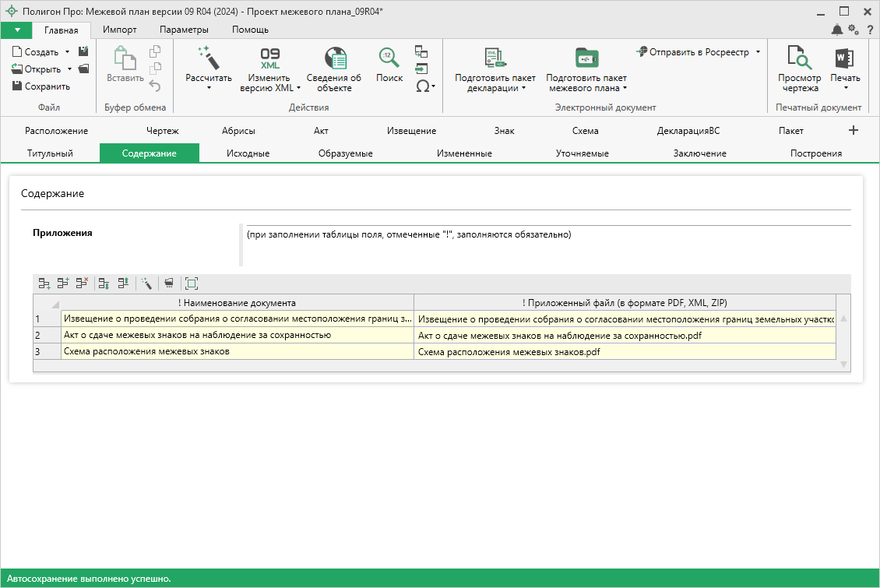
Task: Click the notification bell icon
Action: 836,30
